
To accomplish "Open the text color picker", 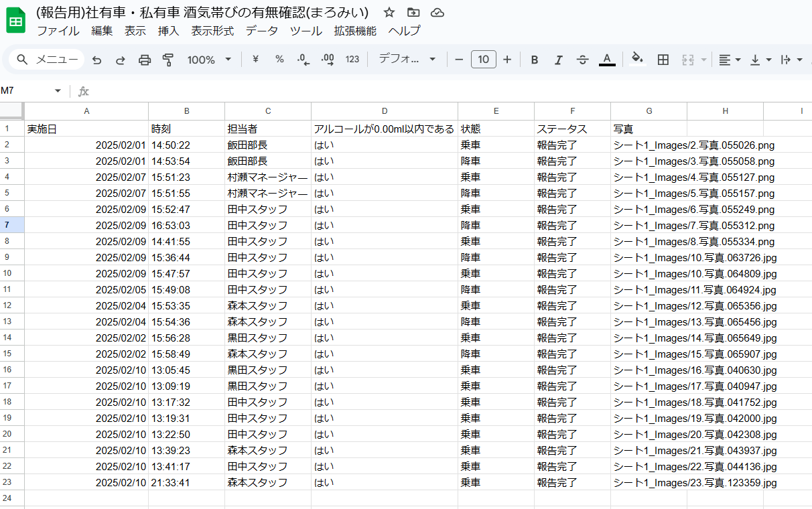I will click(606, 60).
